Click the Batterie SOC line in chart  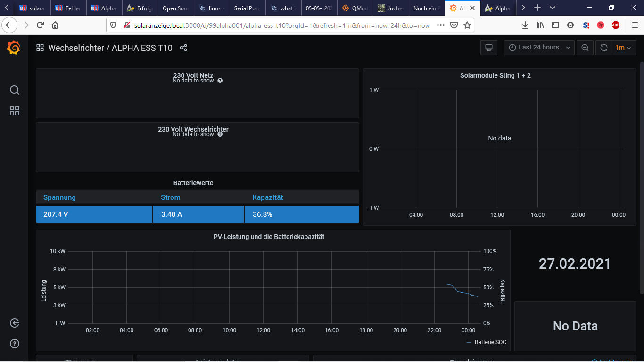462,290
